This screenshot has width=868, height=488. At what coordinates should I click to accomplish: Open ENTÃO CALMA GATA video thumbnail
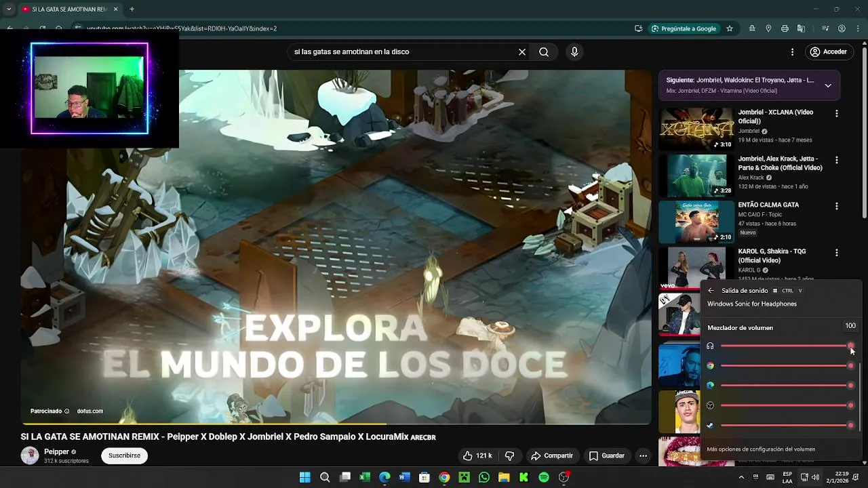coord(696,222)
